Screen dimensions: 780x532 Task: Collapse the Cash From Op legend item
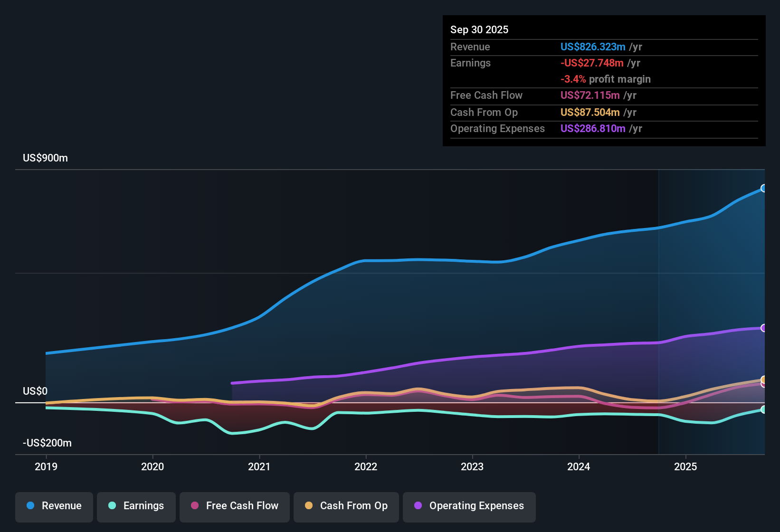tap(346, 506)
